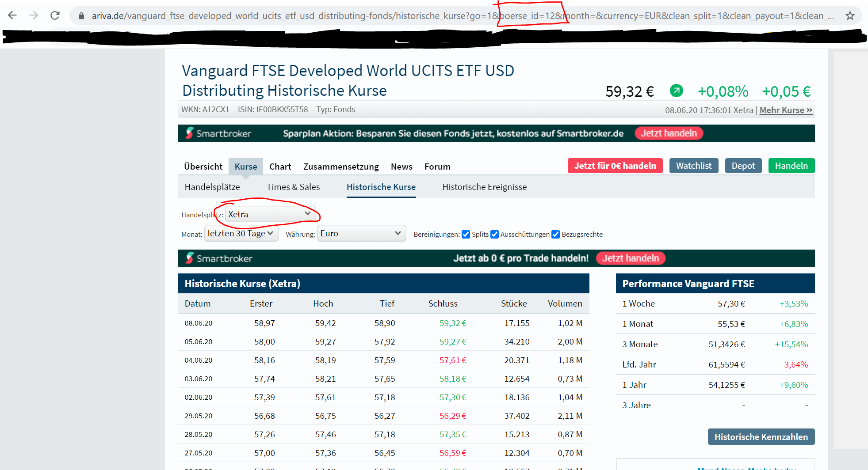Click the Tief column header
This screenshot has height=470, width=868.
pos(387,303)
